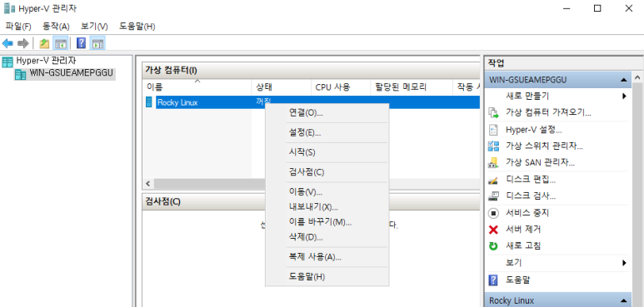The width and height of the screenshot is (644, 307).
Task: Click the Hyper-V 관리자 tree root icon
Action: click(x=7, y=62)
